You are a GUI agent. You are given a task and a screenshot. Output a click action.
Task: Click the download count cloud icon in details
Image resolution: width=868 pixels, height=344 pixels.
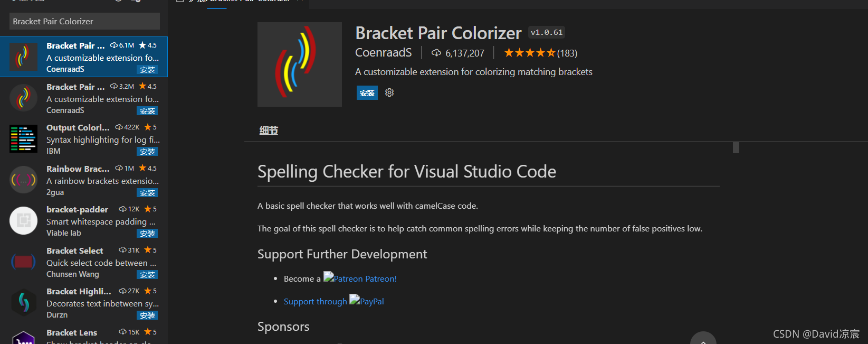(436, 53)
